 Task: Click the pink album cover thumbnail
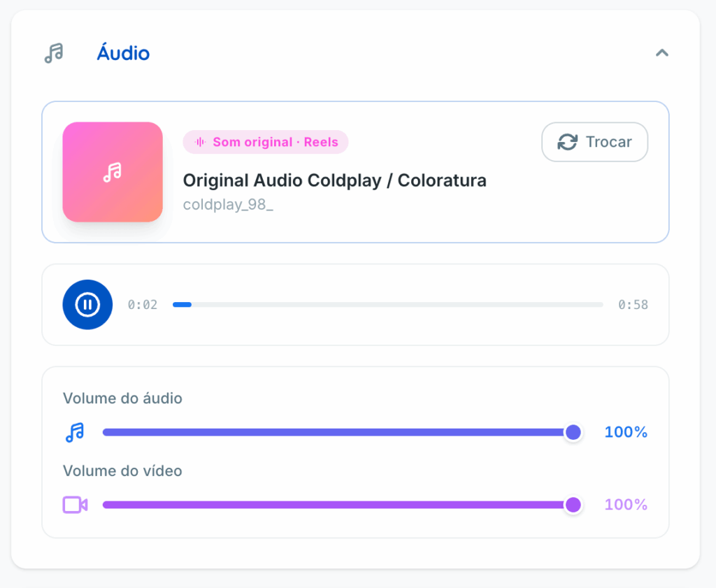[113, 172]
